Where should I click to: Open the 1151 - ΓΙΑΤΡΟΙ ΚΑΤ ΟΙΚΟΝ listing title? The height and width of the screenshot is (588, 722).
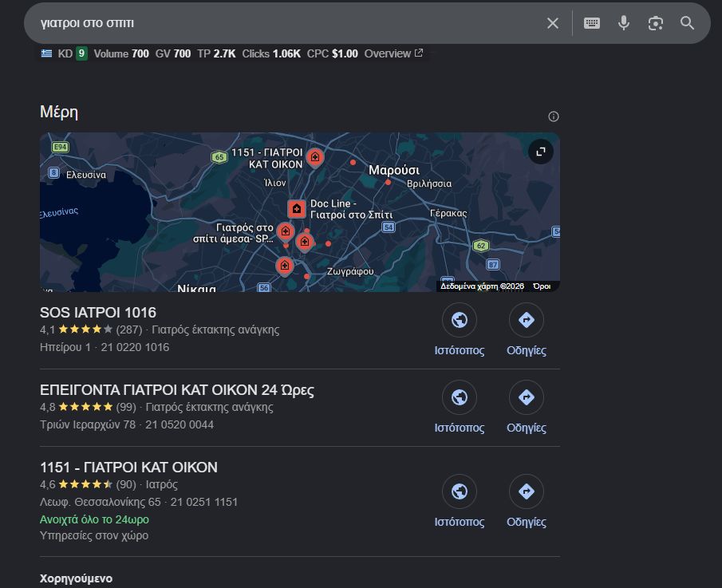tap(128, 468)
